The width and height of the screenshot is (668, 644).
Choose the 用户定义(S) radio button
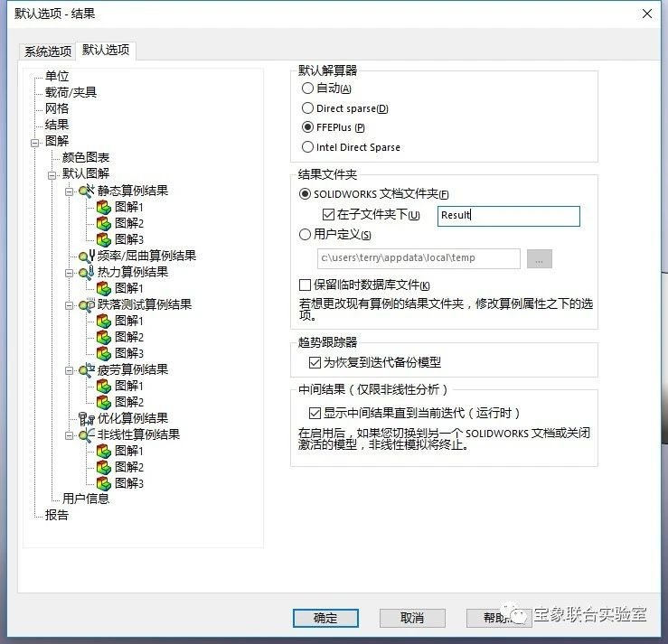click(x=305, y=235)
